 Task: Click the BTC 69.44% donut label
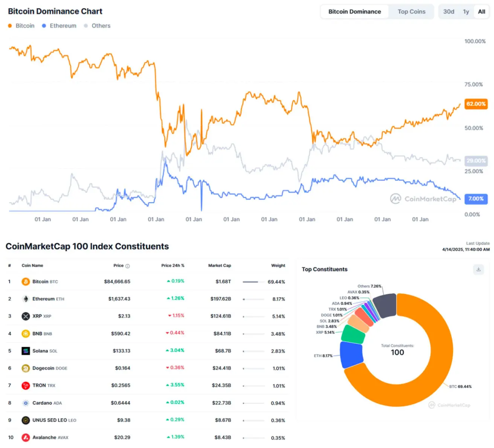click(460, 387)
